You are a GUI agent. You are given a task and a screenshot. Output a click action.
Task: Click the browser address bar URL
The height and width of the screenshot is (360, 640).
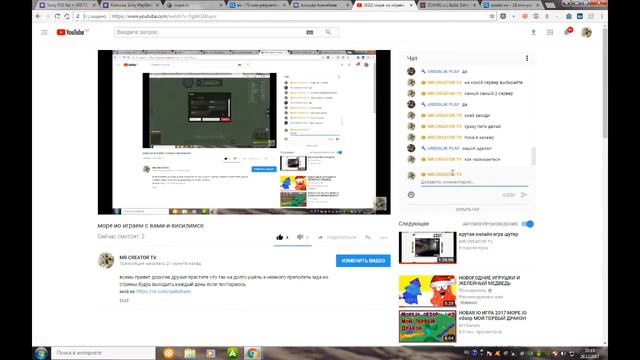164,16
